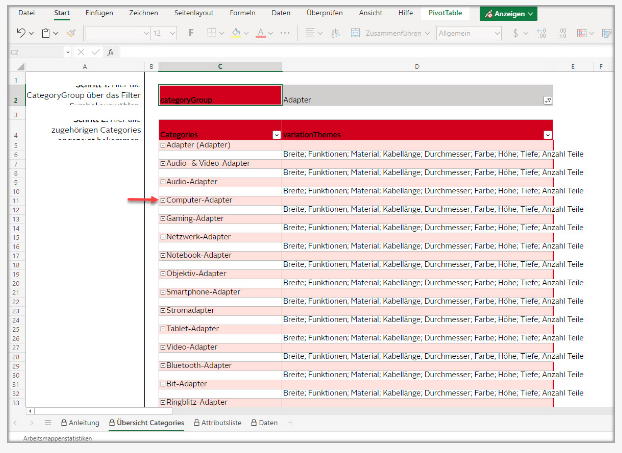Click the insert function fx icon
Viewport: 622px width, 453px height.
(111, 52)
